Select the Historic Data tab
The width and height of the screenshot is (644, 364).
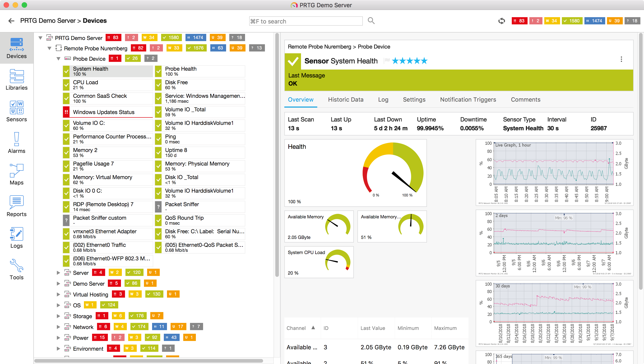pos(345,100)
